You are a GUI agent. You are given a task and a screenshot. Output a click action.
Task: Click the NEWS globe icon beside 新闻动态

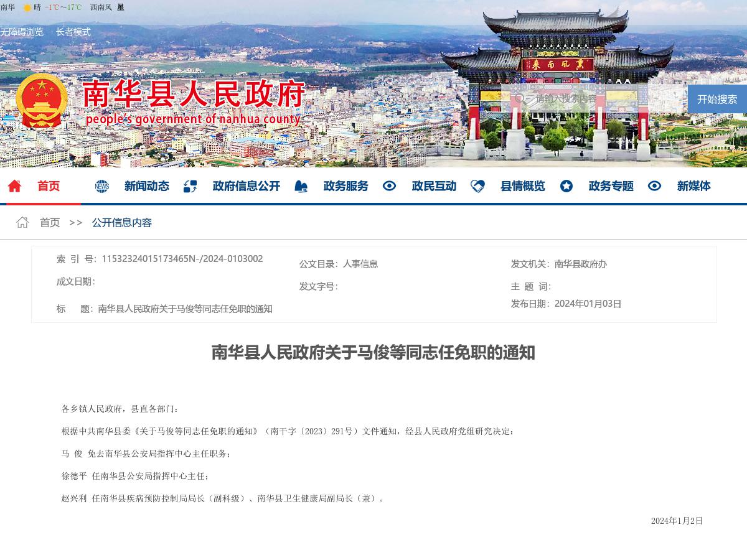[101, 186]
